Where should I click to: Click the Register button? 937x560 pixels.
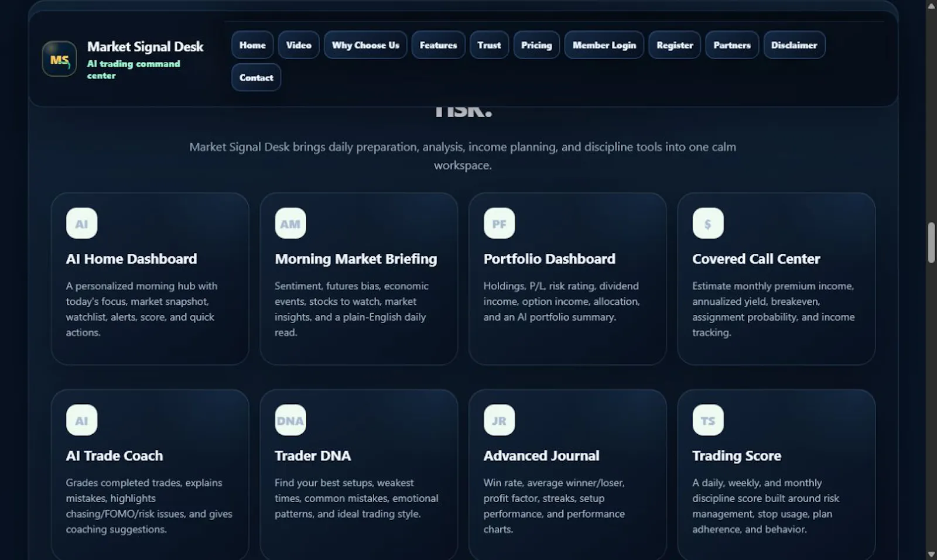[675, 45]
